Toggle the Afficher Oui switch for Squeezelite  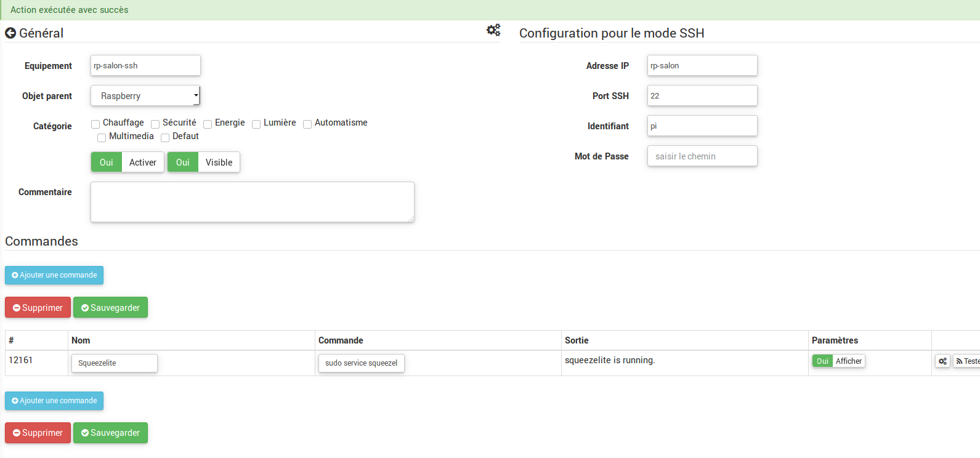pyautogui.click(x=822, y=361)
